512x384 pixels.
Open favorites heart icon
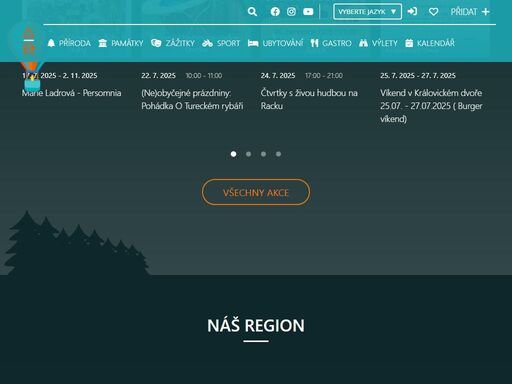click(x=433, y=12)
